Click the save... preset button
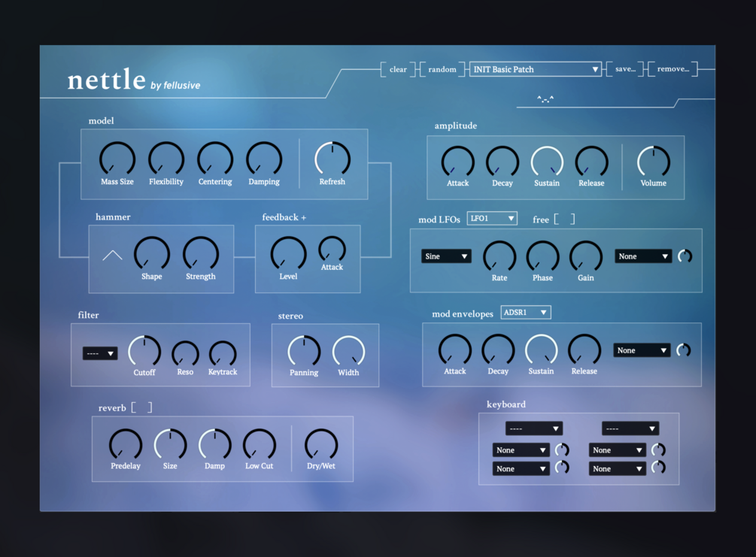 [625, 69]
